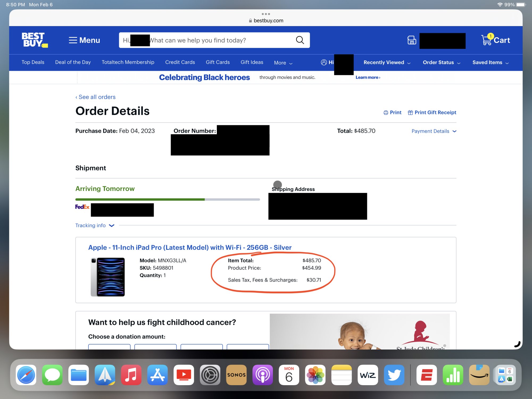Launch the Twitter app from dock

[394, 375]
